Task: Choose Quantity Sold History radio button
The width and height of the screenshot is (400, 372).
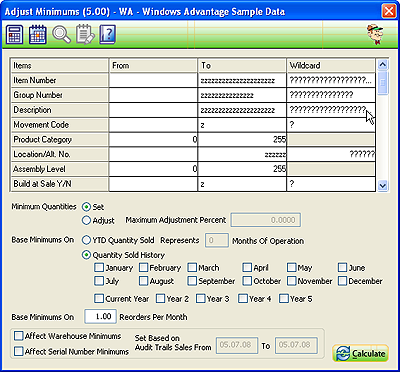Action: (86, 255)
